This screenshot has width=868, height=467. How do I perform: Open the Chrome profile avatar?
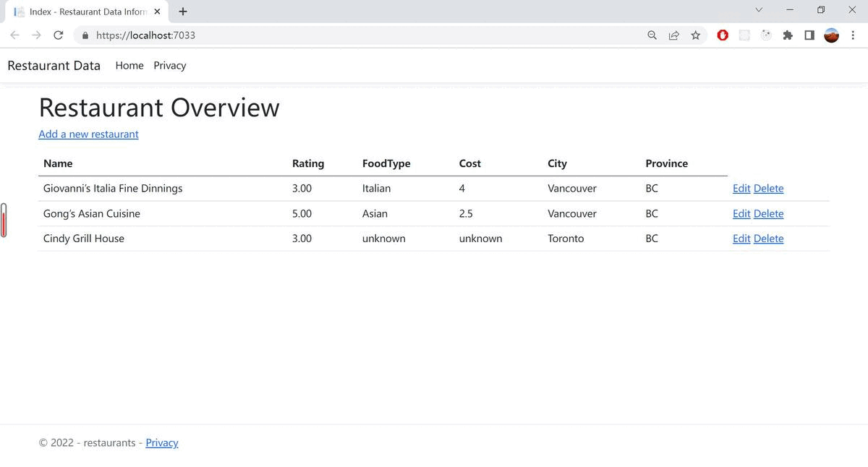(x=832, y=35)
